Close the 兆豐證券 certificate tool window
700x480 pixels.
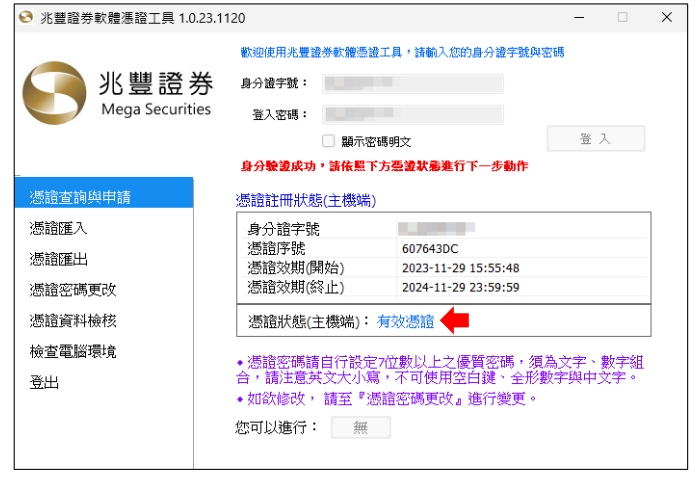click(666, 18)
